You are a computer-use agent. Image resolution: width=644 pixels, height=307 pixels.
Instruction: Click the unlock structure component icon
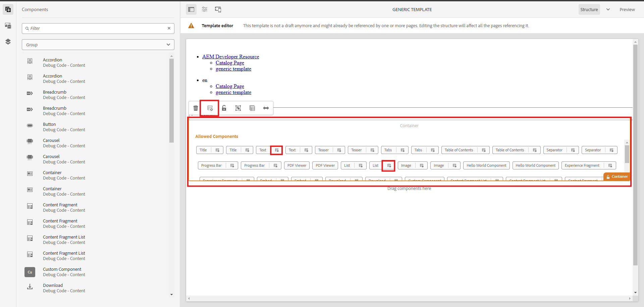224,108
